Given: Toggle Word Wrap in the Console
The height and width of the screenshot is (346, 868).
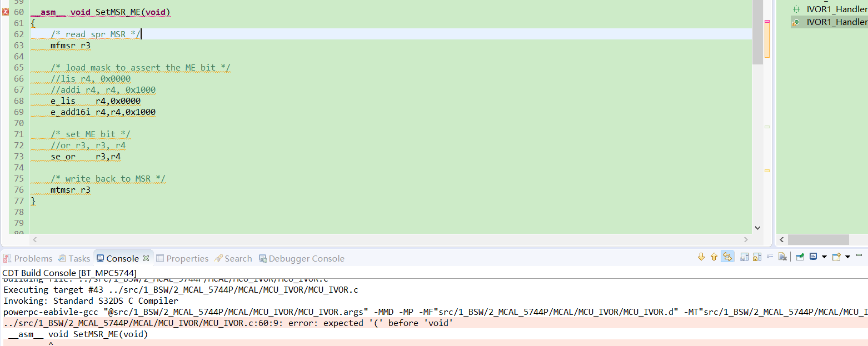Looking at the screenshot, I should [771, 257].
